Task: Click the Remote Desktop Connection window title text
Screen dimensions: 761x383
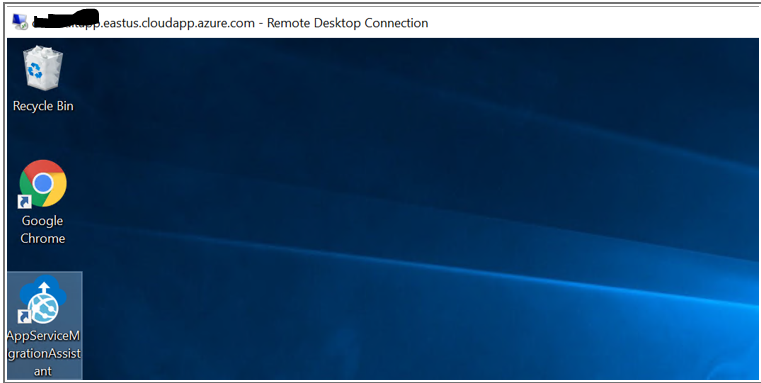Action: tap(230, 23)
